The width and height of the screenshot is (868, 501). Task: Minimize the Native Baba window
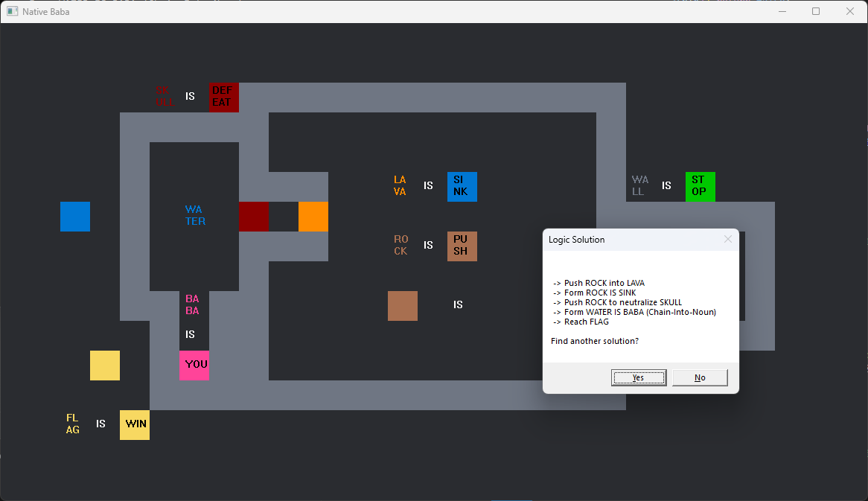pyautogui.click(x=782, y=11)
